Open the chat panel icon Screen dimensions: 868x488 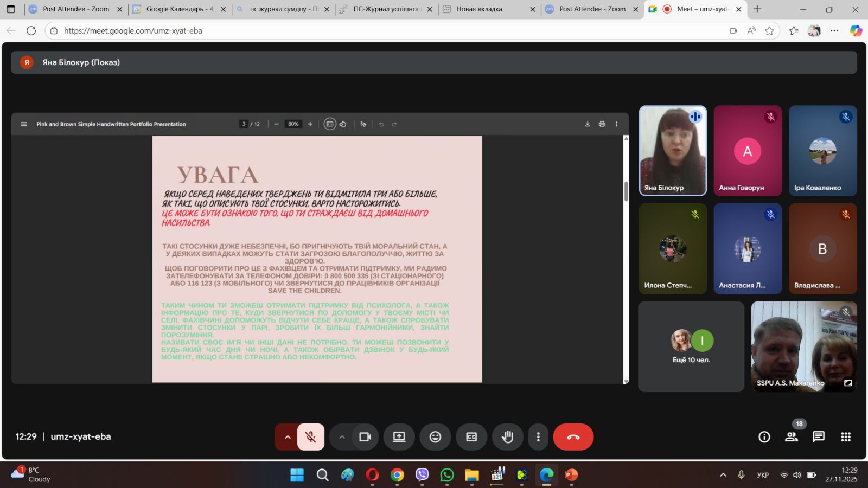818,437
